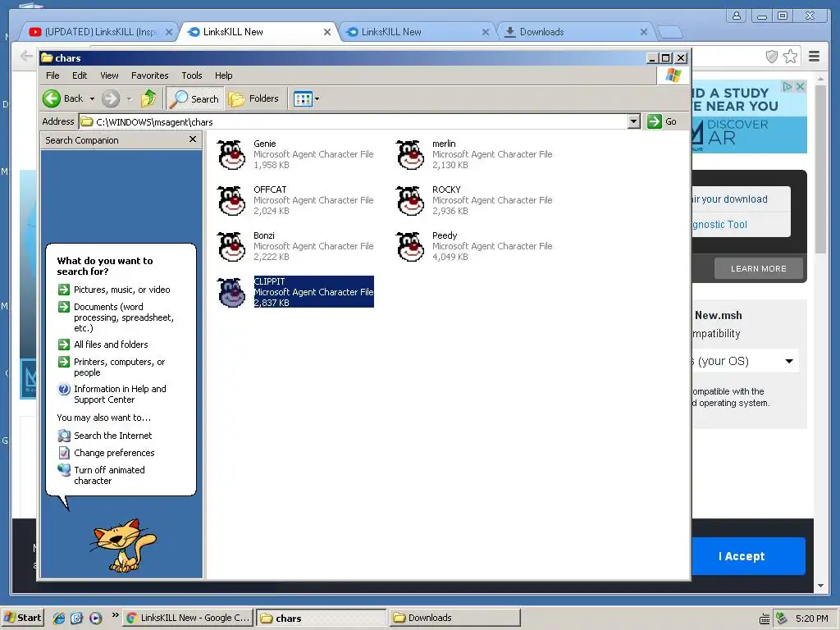Click the system tray clock
The image size is (840, 630).
[x=811, y=619]
